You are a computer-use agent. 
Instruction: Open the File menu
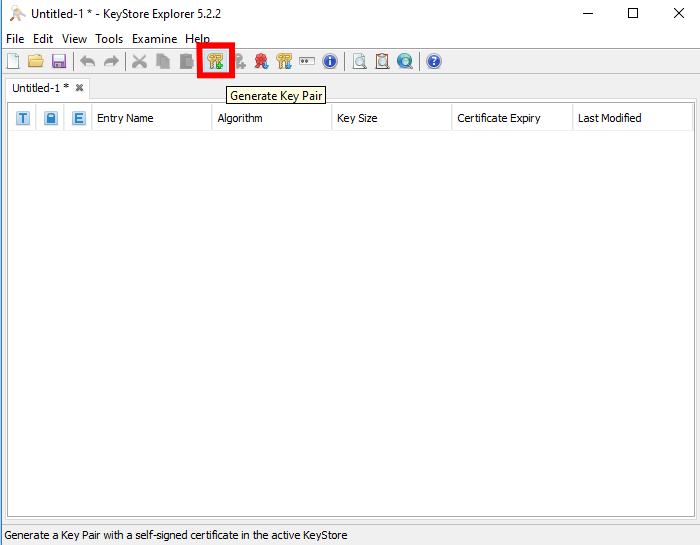click(15, 39)
